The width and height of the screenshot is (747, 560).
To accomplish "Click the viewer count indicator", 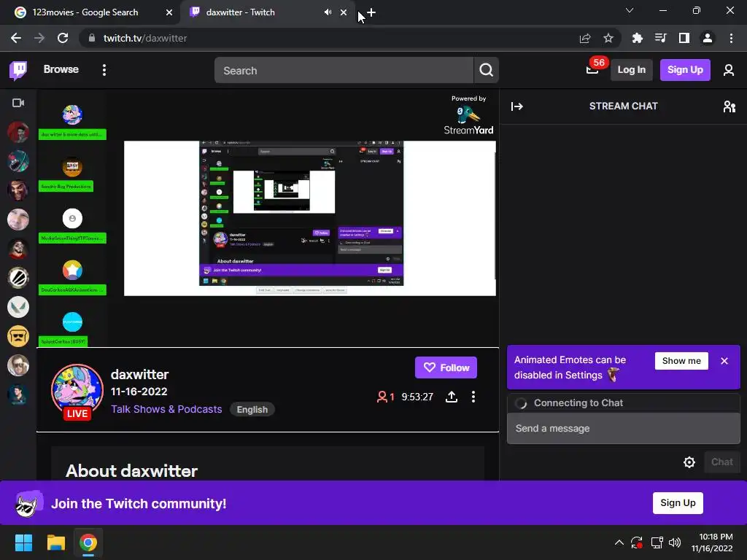I will [x=385, y=397].
